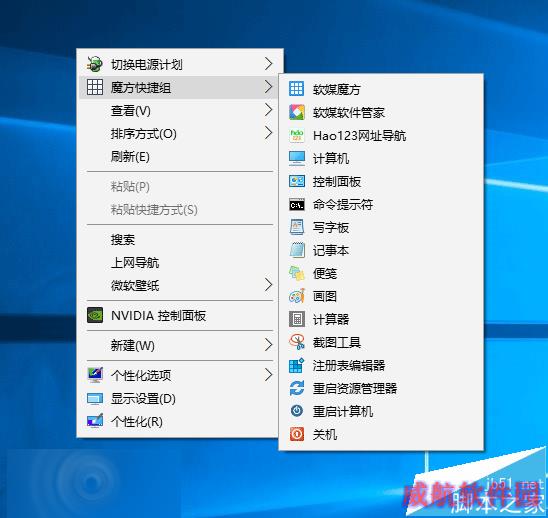Screen dimensions: 548x518
Task: Open 软媒魔方 from the submenu icon
Action: 296,89
